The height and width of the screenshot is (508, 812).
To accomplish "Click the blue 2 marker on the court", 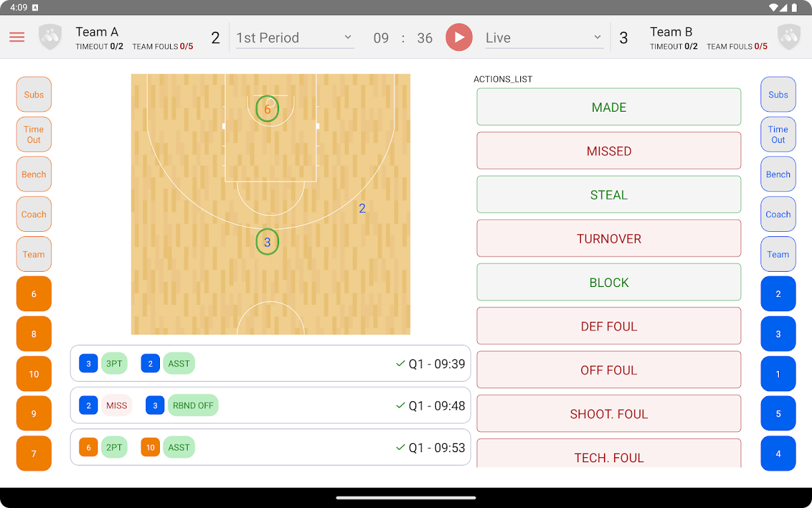I will click(362, 208).
